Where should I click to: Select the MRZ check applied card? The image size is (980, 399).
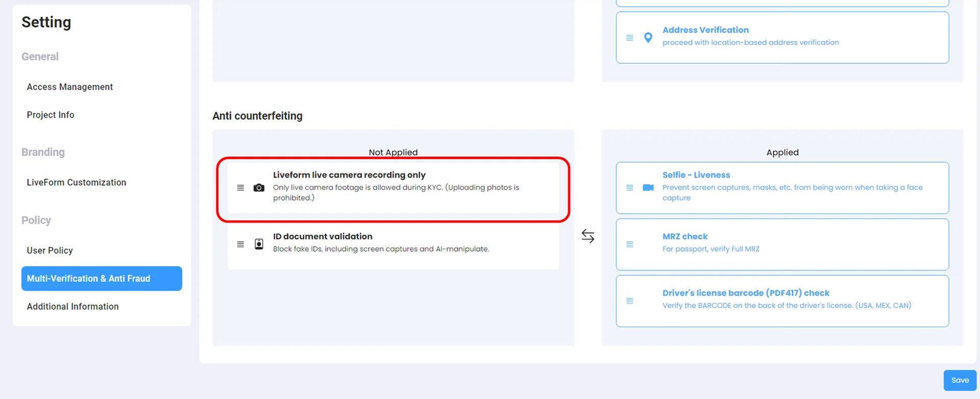782,244
